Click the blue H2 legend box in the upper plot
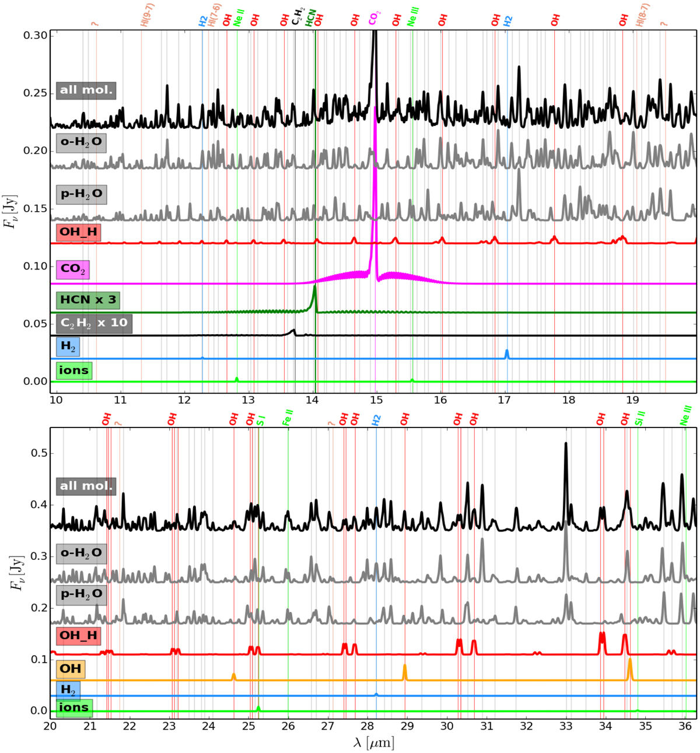 [68, 347]
